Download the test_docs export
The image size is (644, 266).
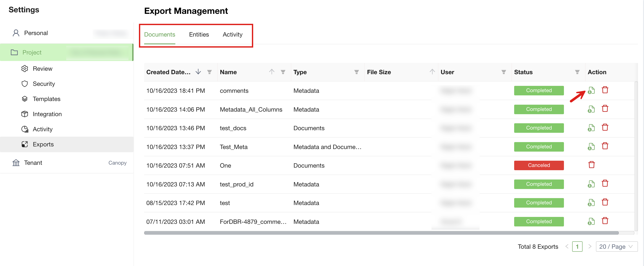tap(591, 128)
